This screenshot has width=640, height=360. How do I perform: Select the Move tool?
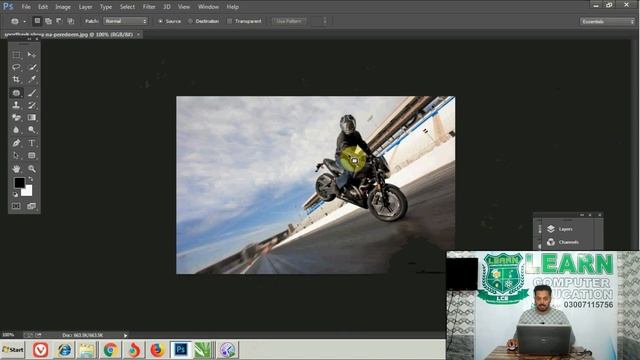(32, 54)
